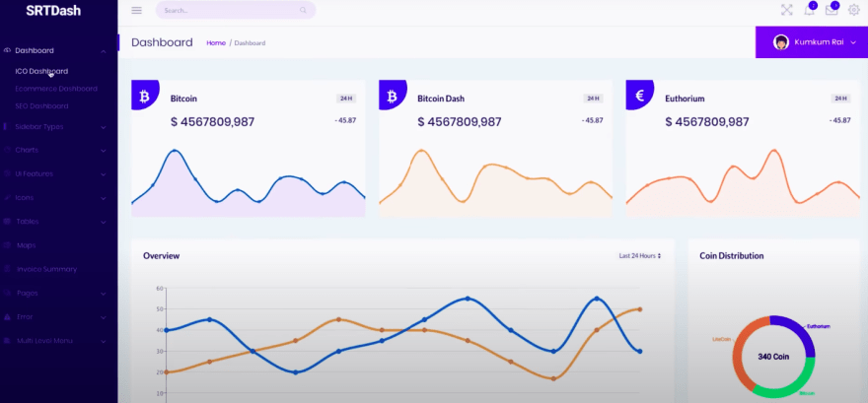
Task: Click inside the Search input field
Action: click(236, 10)
